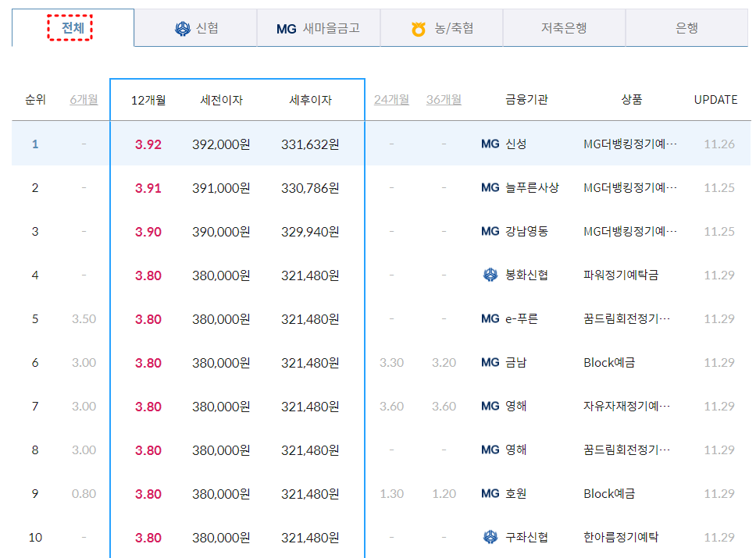Image resolution: width=756 pixels, height=558 pixels.
Task: Click the MG logo beside 강남영동
Action: (490, 232)
